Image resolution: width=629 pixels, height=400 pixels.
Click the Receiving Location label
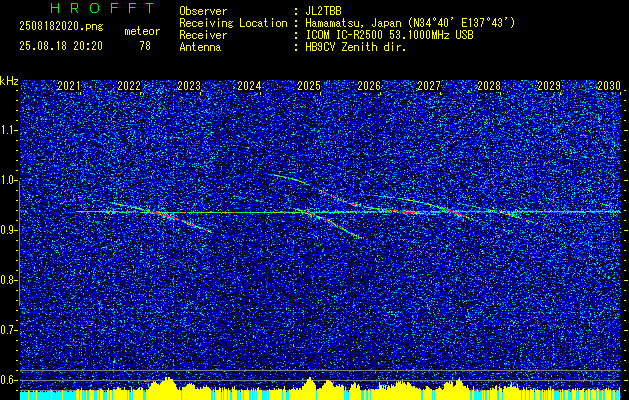(x=233, y=23)
